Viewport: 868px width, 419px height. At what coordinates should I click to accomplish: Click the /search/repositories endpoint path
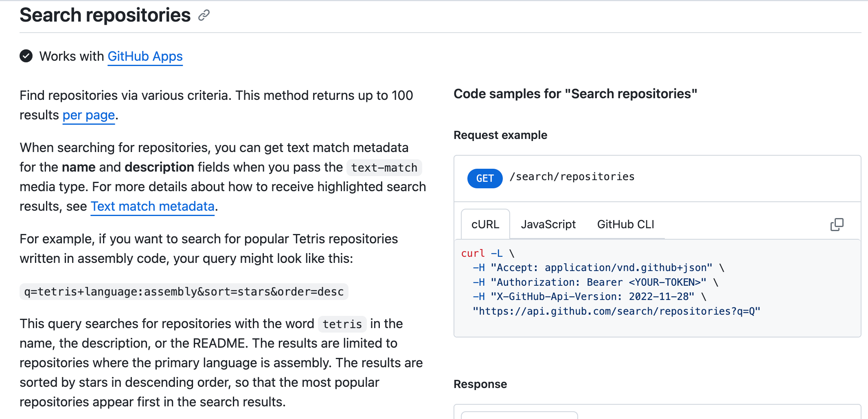pyautogui.click(x=572, y=176)
